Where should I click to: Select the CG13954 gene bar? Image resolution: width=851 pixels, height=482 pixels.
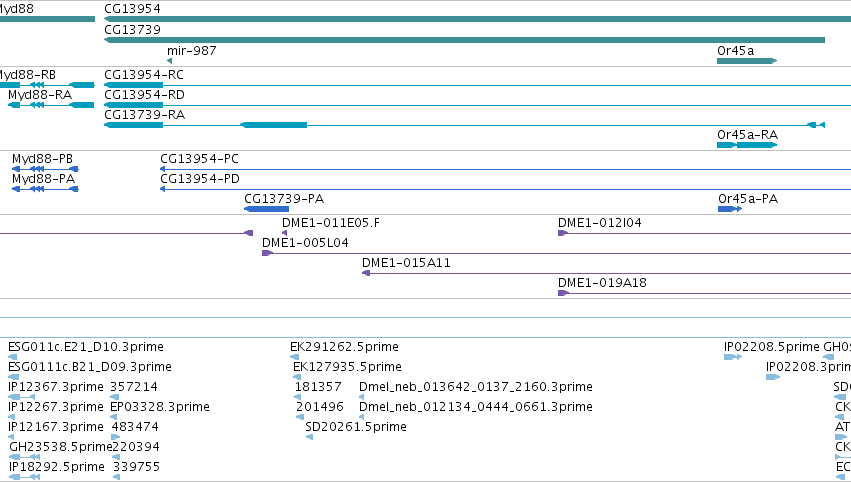click(x=477, y=19)
